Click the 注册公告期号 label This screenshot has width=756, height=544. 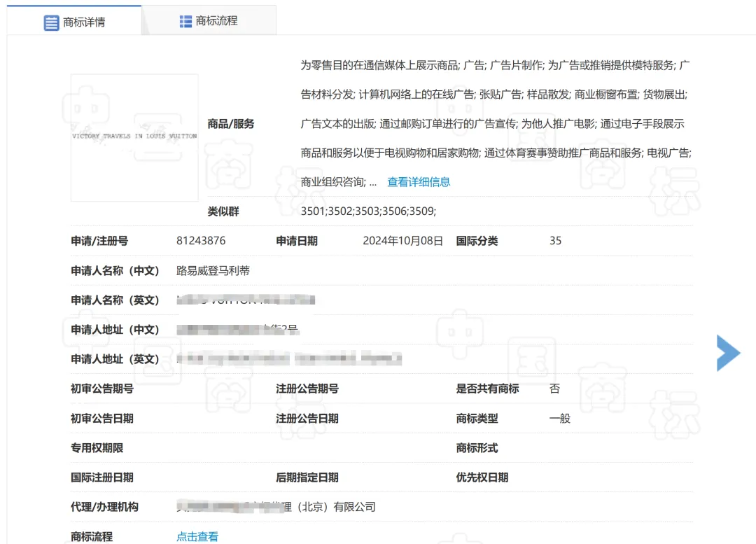point(307,389)
